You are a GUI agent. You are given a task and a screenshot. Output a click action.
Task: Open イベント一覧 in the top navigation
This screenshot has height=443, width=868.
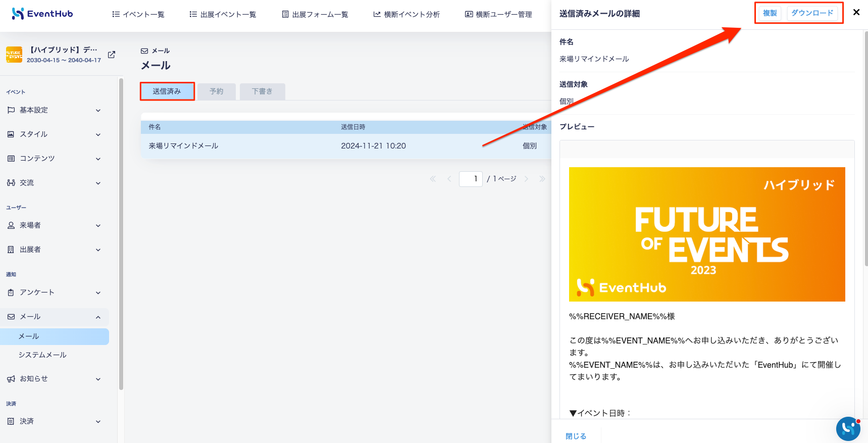click(138, 15)
